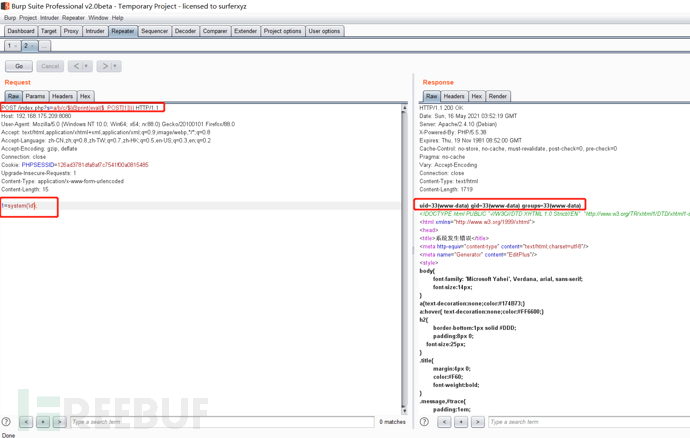Expand the forward history dropdown arrow
The height and width of the screenshot is (438, 690).
[x=115, y=66]
